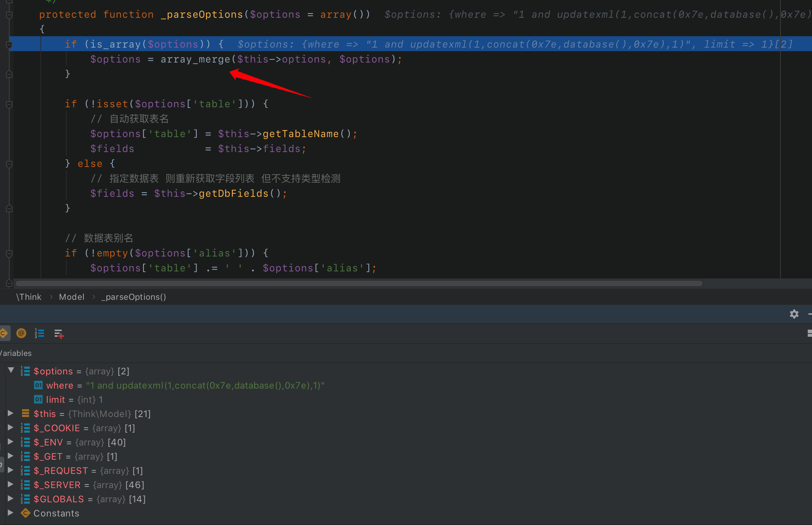Screen dimensions: 812x525
Task: Toggle the $_ENV array expansion arrow
Action: point(10,442)
